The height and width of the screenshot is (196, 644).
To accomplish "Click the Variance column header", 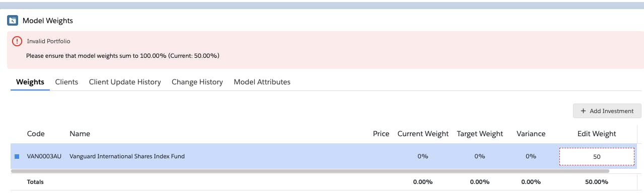I will pos(531,134).
